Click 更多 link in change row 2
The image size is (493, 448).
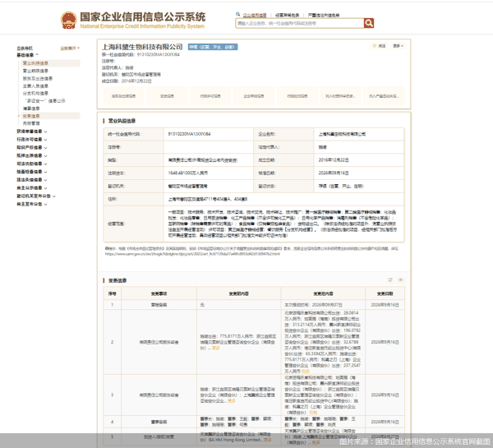(216, 348)
